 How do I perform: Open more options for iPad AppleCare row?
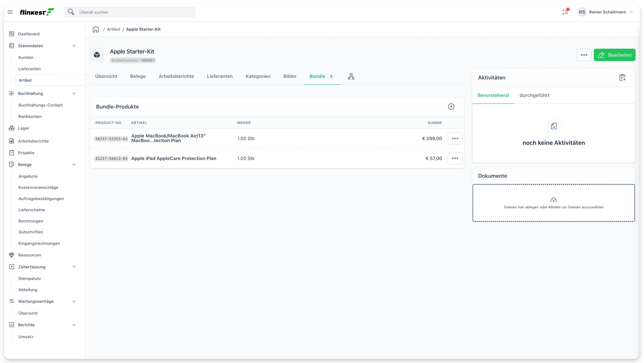(455, 158)
